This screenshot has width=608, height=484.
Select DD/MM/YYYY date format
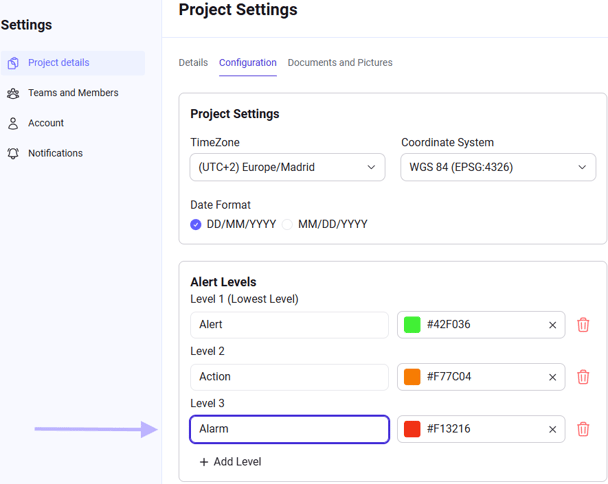[x=196, y=225]
